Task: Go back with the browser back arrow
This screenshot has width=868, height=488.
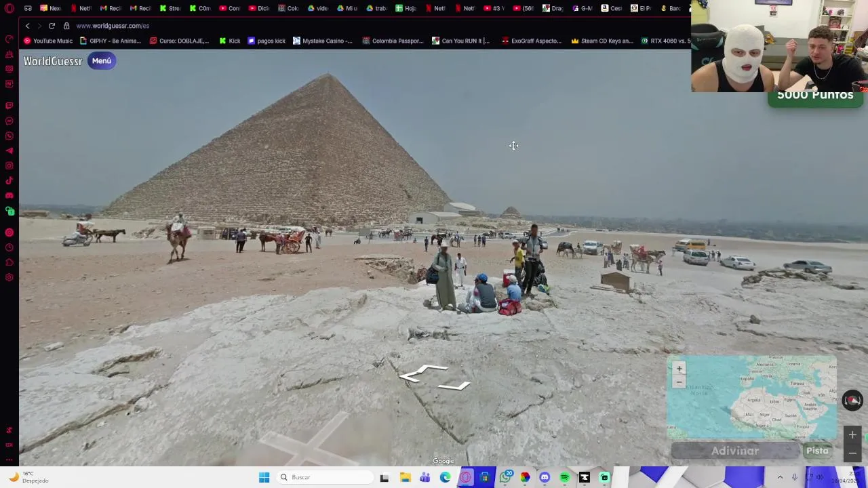Action: click(x=27, y=26)
